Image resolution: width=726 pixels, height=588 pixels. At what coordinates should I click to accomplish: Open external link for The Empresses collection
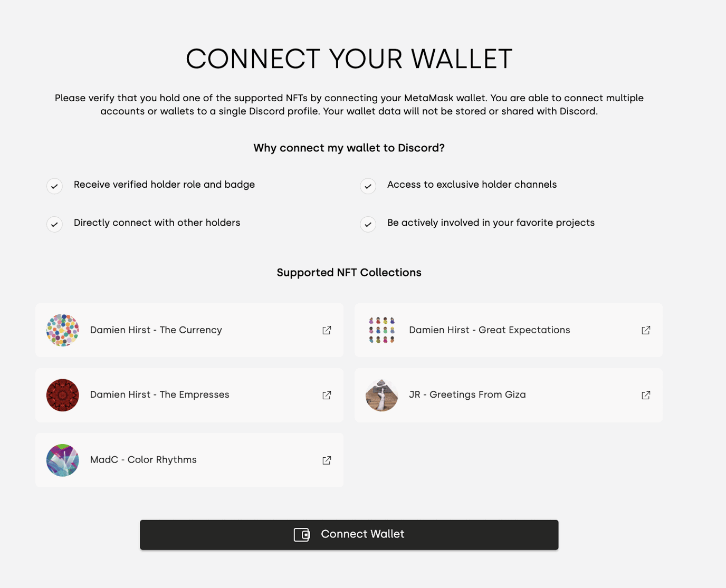(x=327, y=395)
